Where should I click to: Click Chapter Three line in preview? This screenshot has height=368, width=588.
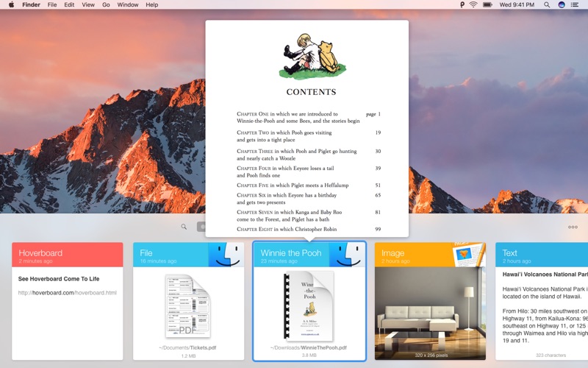click(309, 155)
